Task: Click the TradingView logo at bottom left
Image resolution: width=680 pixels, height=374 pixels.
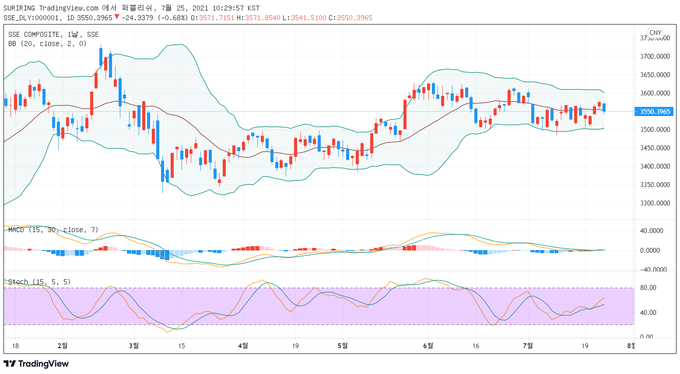Action: point(36,364)
